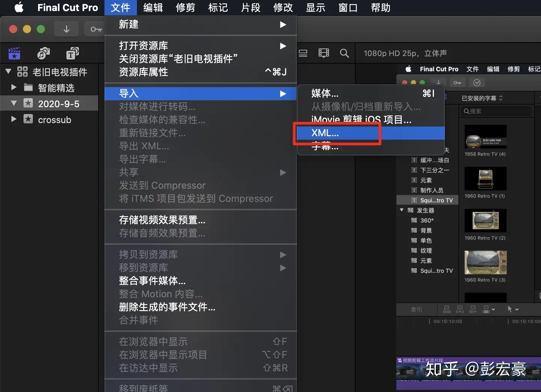Click insert clip icon in preview timeline
Viewport: 541px width, 392px height.
pos(460,309)
